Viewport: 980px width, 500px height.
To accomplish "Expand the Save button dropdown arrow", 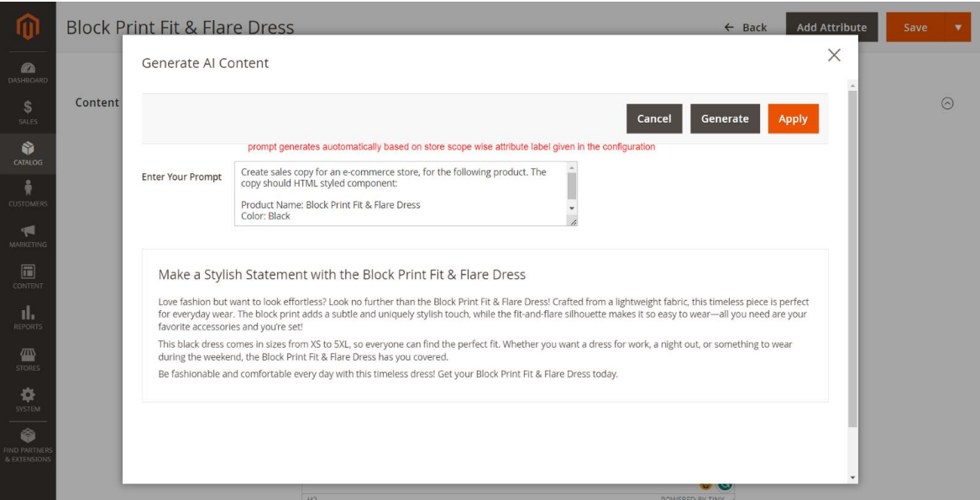I will tap(958, 28).
